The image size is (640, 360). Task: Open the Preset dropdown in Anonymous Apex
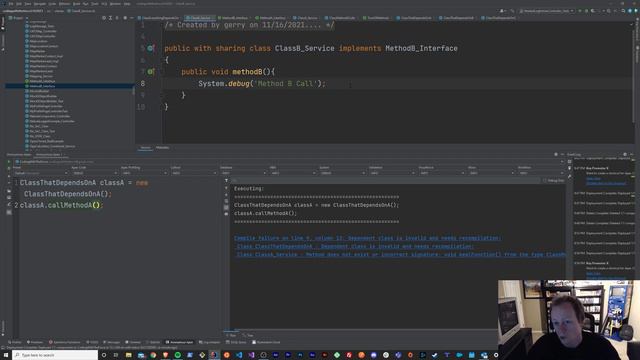(x=40, y=173)
